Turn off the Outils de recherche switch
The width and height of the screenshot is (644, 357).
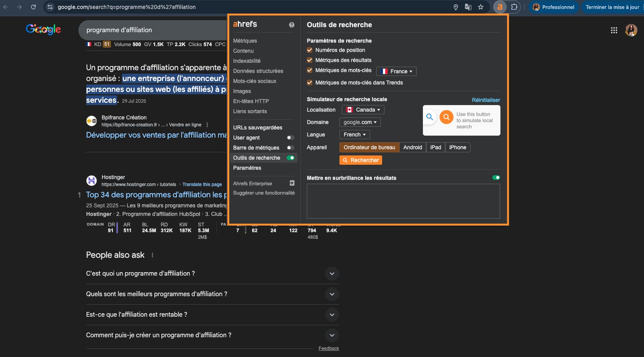coord(290,158)
